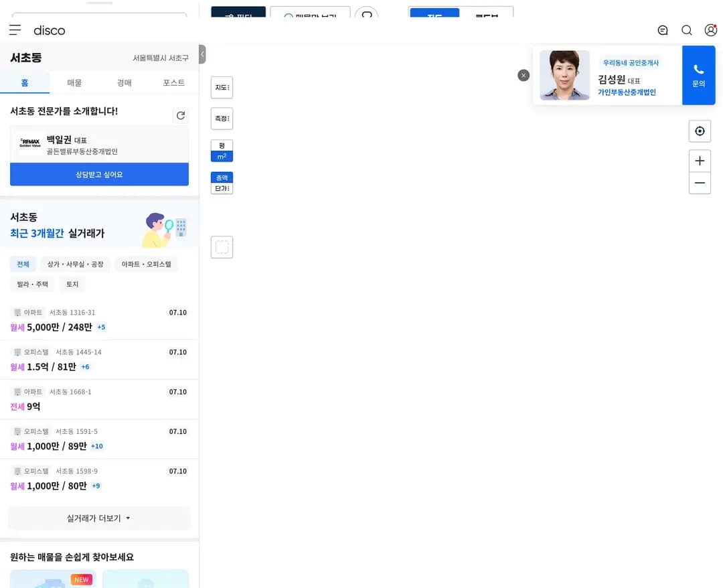Open the hamburger menu beside the disco logo

click(x=15, y=30)
